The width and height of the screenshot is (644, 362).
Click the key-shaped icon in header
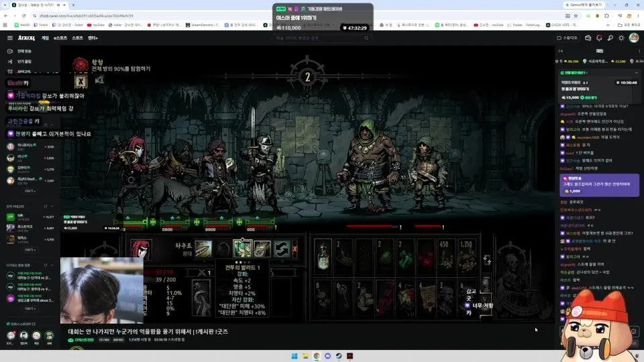click(x=610, y=38)
